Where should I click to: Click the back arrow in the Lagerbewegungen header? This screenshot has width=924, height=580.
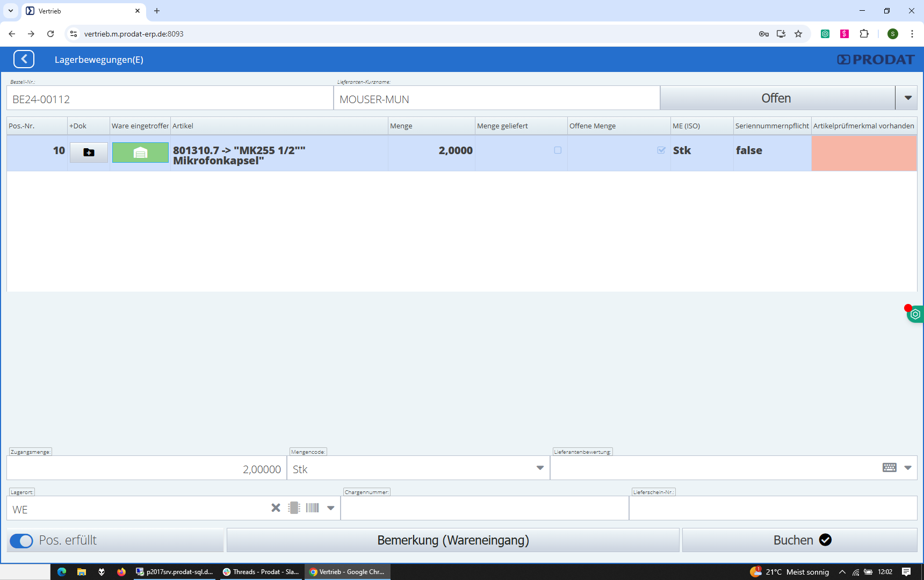[x=24, y=59]
